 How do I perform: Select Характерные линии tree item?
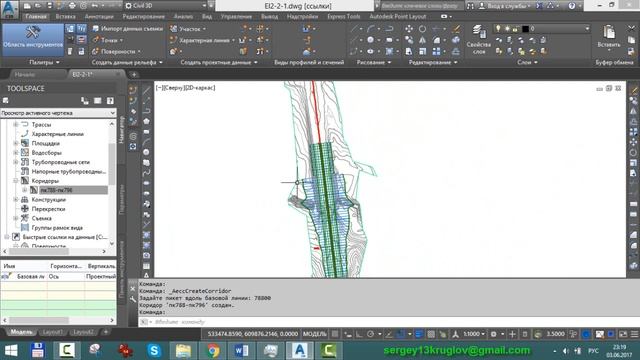pos(58,134)
